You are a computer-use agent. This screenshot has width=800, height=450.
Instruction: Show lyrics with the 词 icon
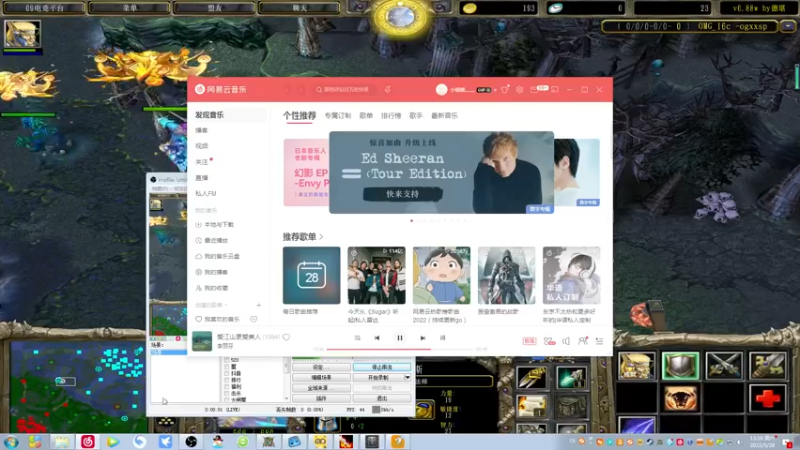442,338
